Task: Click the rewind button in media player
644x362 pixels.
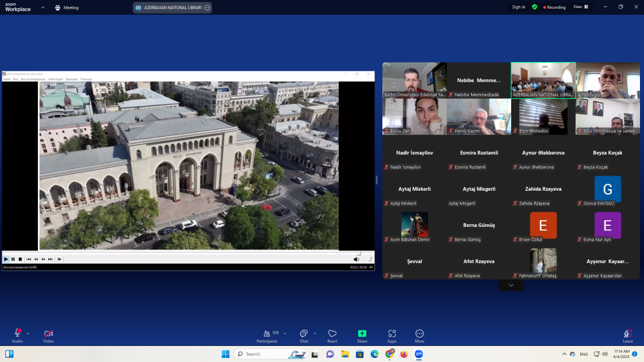Action: click(36, 259)
